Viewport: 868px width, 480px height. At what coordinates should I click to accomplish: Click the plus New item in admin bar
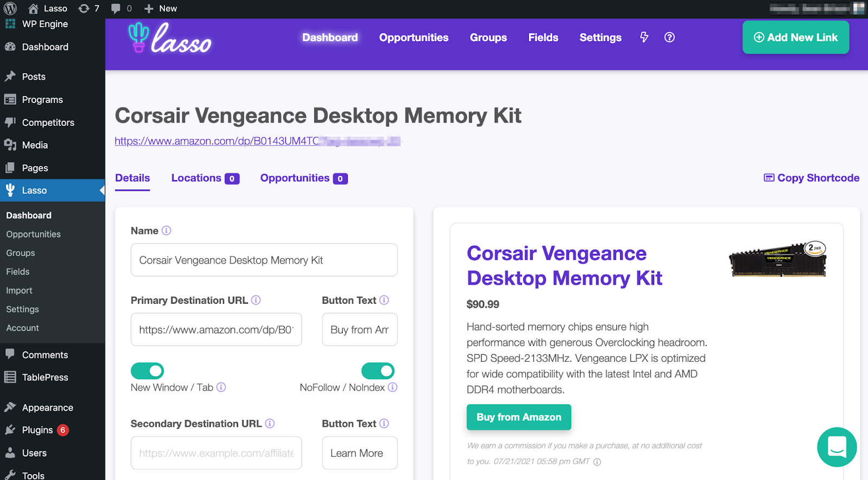coord(161,8)
